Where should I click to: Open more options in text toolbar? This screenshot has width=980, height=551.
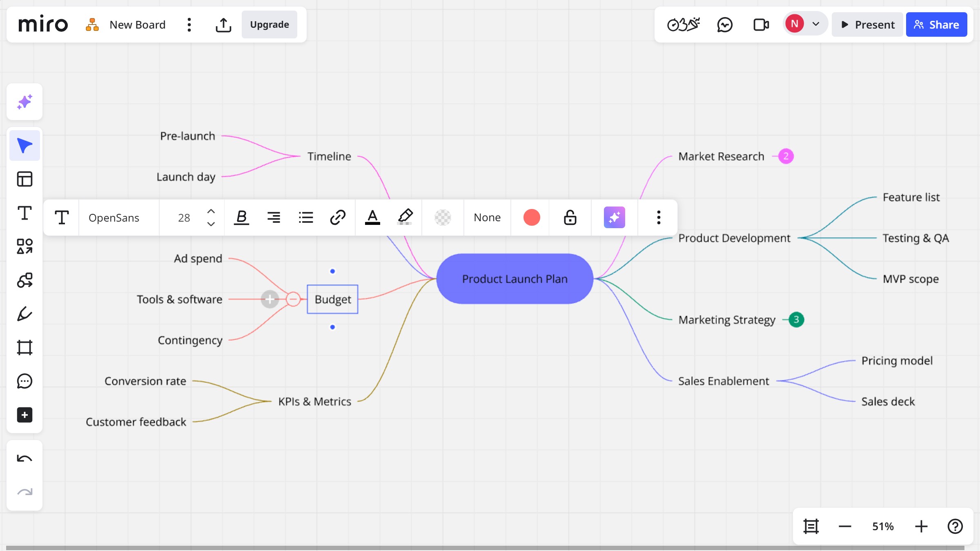[658, 218]
